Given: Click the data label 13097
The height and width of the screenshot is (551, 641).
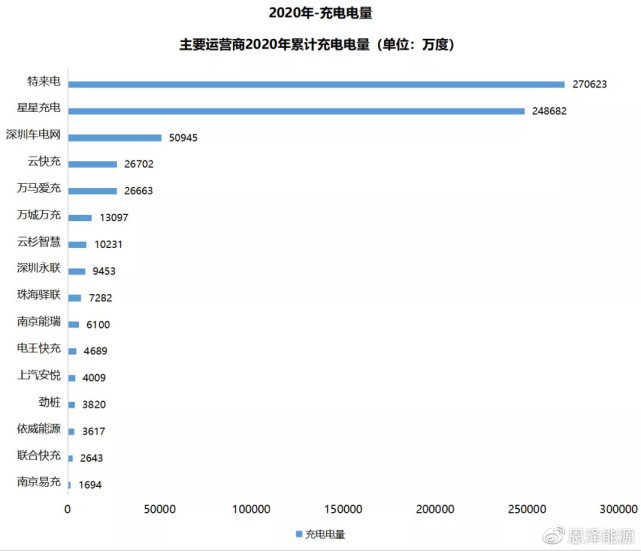Looking at the screenshot, I should click(114, 217).
